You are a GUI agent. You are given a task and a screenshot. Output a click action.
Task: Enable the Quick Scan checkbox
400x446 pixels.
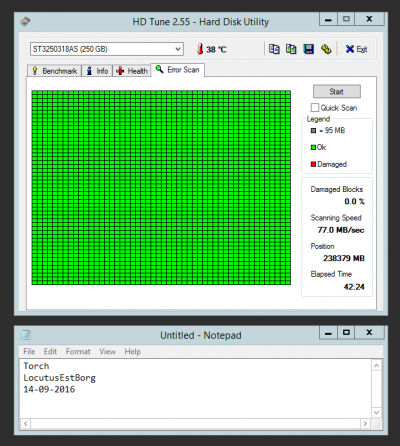point(315,107)
